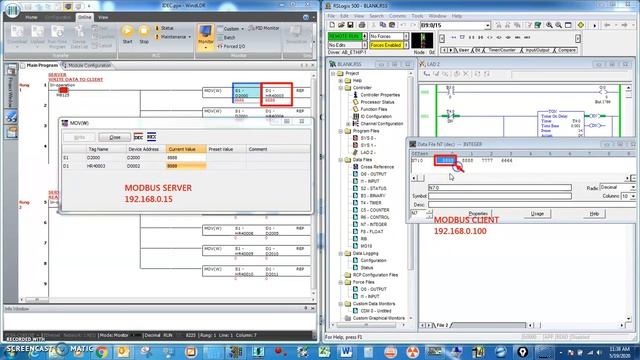Click Usage button in Data File N7
The height and width of the screenshot is (360, 640).
(537, 213)
